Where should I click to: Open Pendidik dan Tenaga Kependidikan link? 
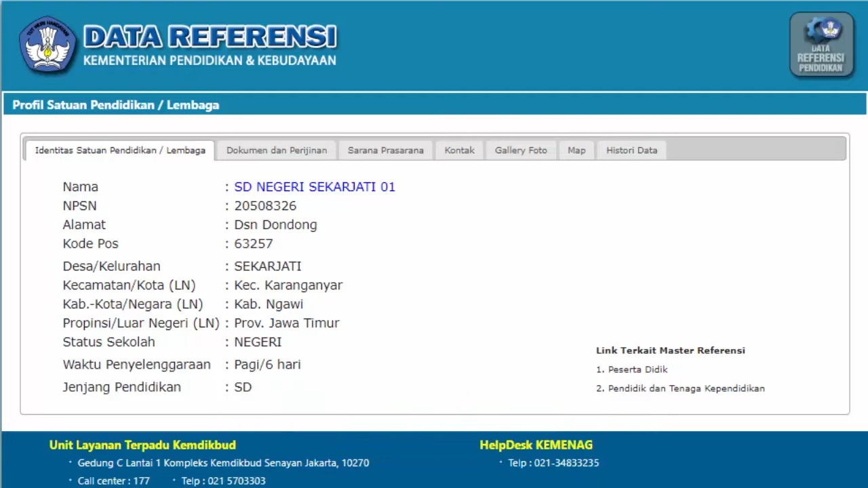click(686, 388)
